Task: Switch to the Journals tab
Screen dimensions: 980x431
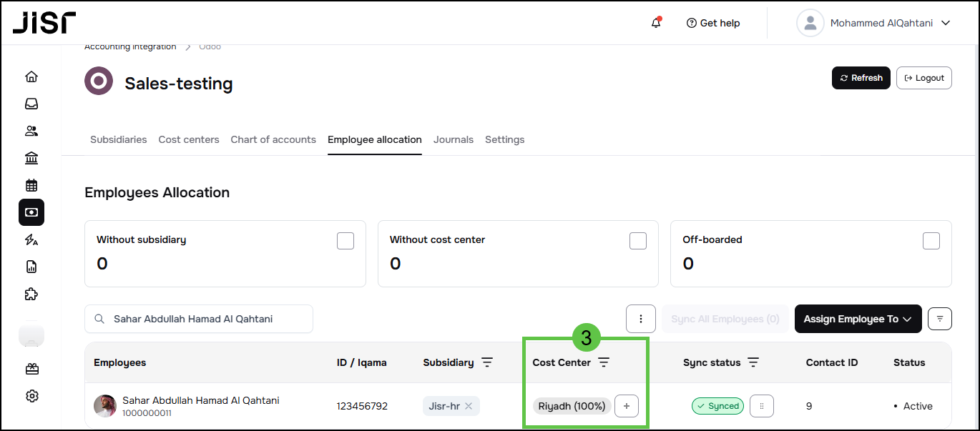Action: [x=454, y=139]
